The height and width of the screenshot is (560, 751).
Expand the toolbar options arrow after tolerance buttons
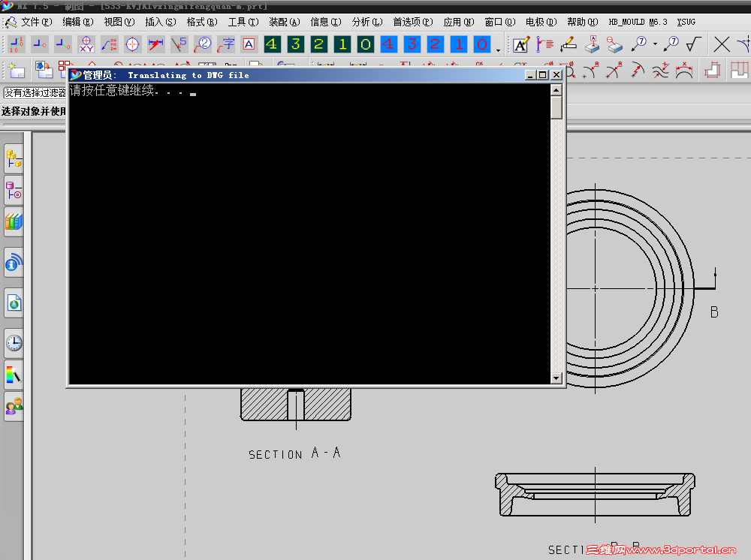coord(498,50)
